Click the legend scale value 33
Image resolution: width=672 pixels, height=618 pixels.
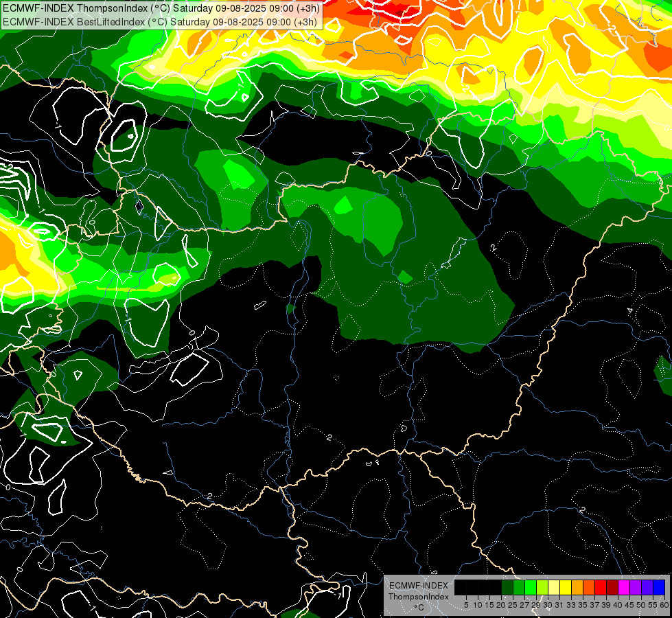tap(571, 605)
